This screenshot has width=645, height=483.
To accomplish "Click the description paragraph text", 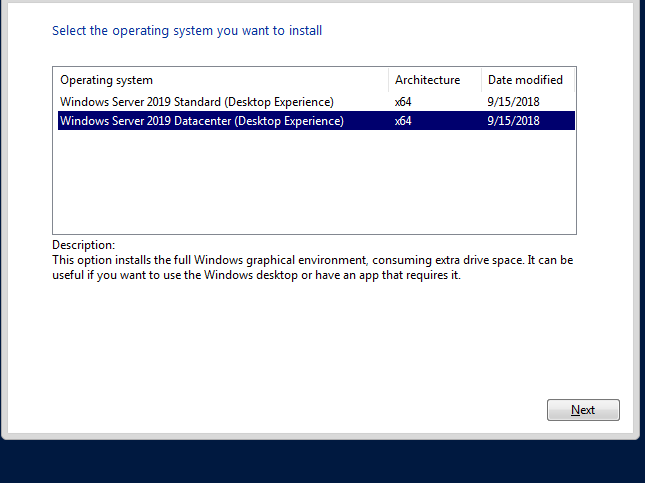I will click(x=300, y=268).
